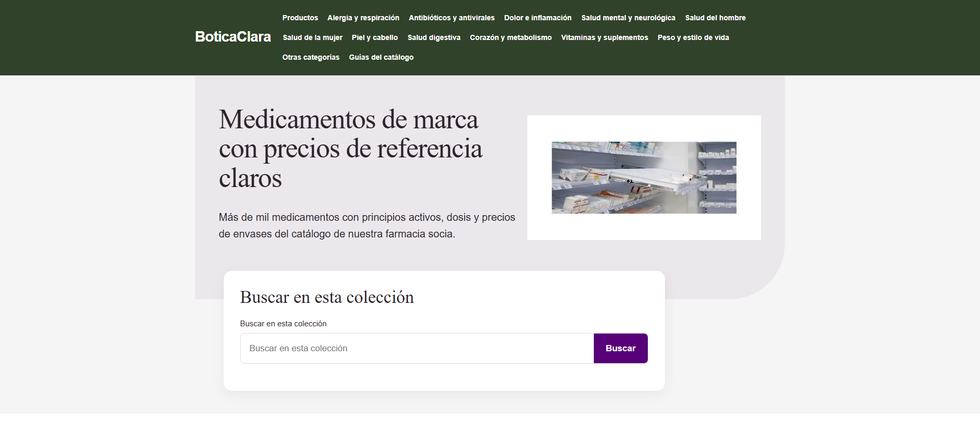Click the 'Buscar en esta colección' heading
Image resolution: width=980 pixels, height=425 pixels.
pyautogui.click(x=327, y=297)
